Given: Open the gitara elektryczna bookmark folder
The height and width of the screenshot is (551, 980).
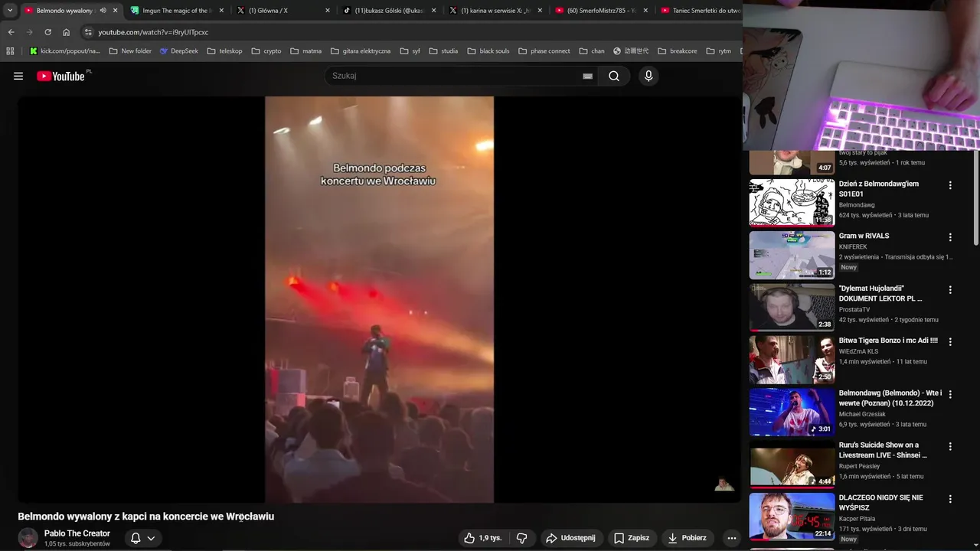Looking at the screenshot, I should point(361,51).
